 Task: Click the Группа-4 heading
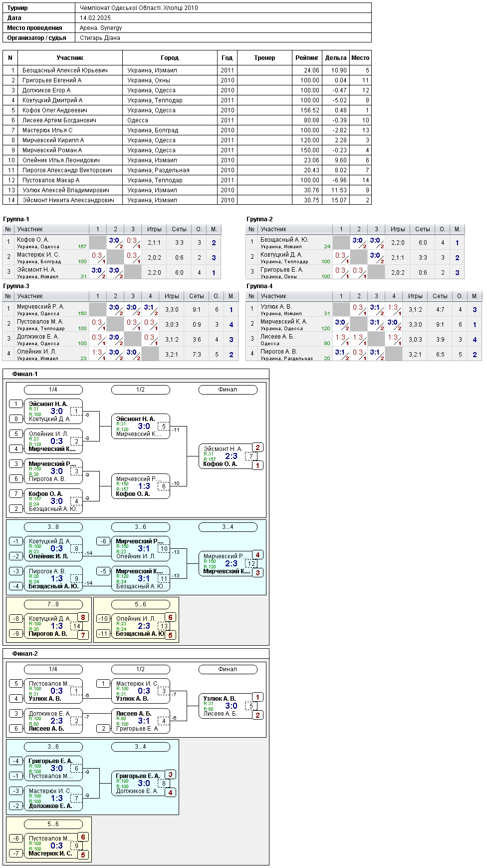[259, 286]
